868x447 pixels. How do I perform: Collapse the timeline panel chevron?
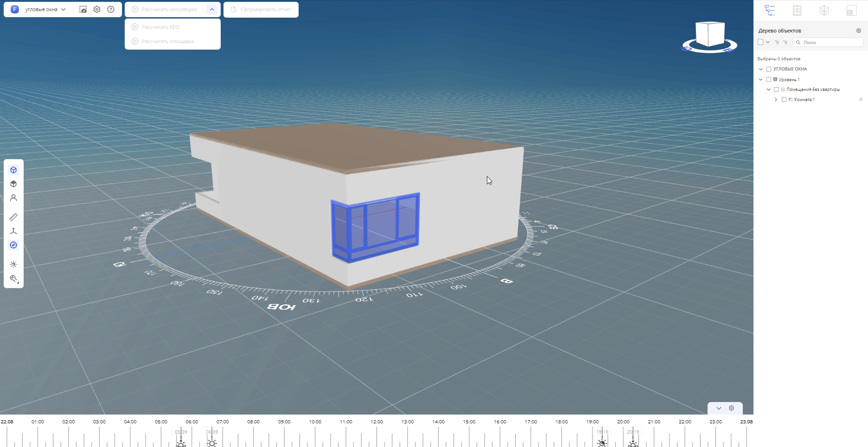coord(719,408)
